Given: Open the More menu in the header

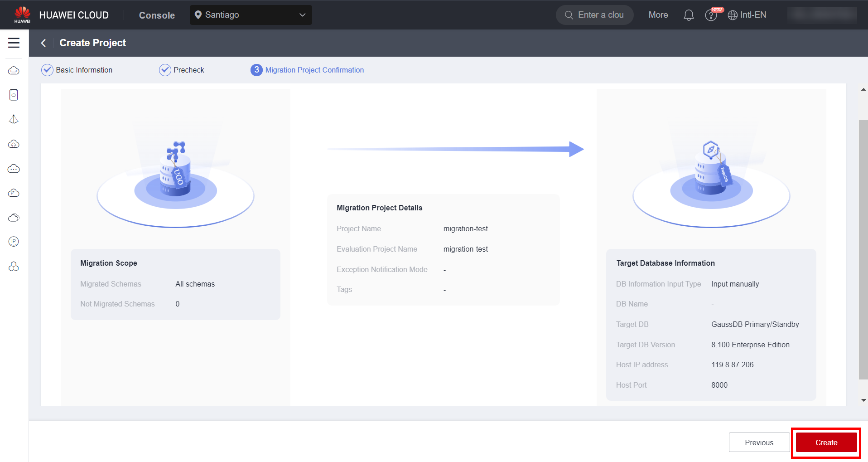Looking at the screenshot, I should pos(658,15).
